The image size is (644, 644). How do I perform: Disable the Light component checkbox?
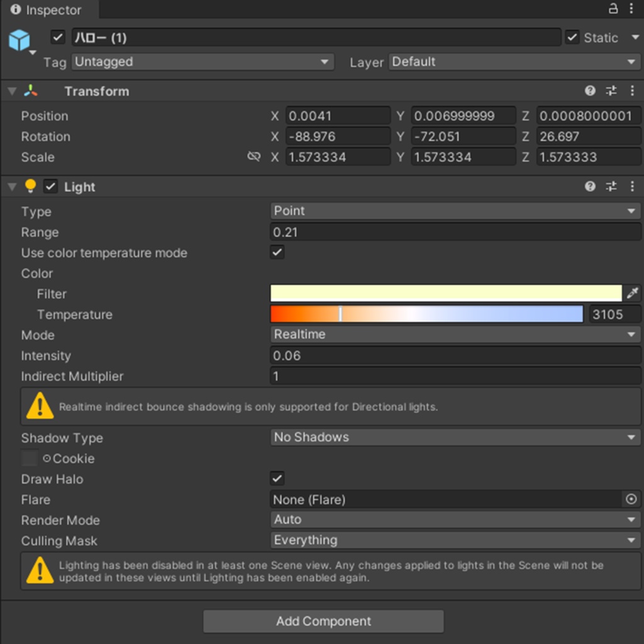click(x=50, y=186)
